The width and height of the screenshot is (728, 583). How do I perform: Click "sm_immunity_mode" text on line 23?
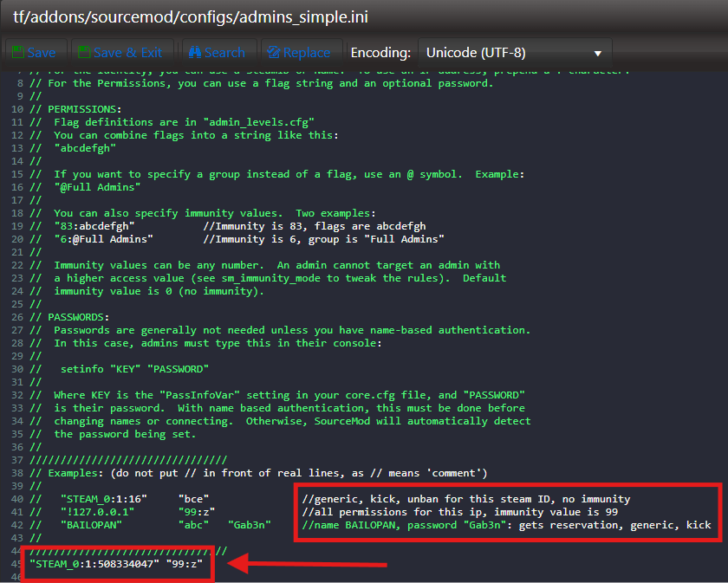click(271, 278)
